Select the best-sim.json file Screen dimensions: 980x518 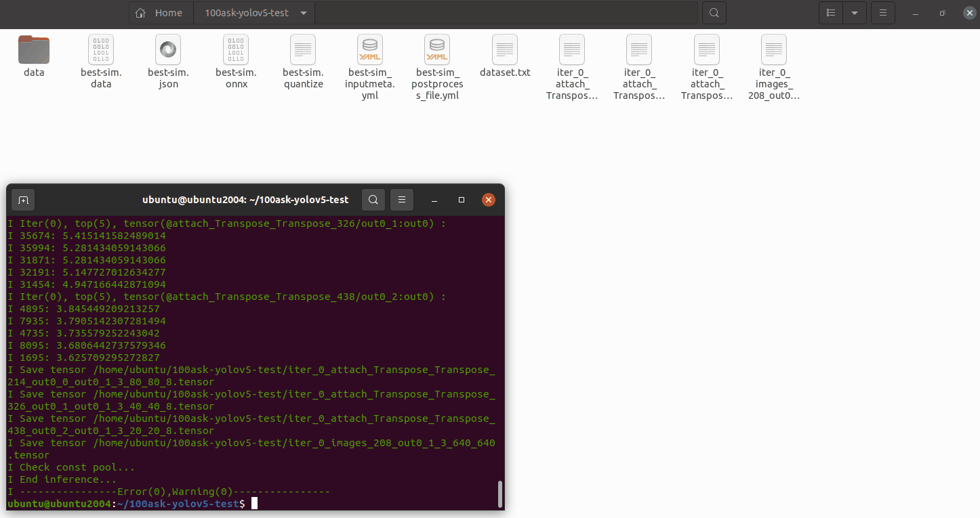pos(167,49)
